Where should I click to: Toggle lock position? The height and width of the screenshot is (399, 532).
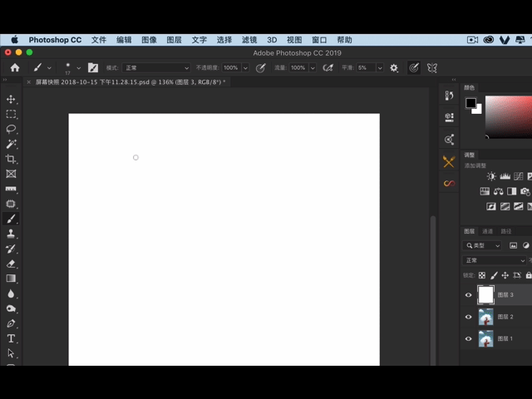(505, 275)
